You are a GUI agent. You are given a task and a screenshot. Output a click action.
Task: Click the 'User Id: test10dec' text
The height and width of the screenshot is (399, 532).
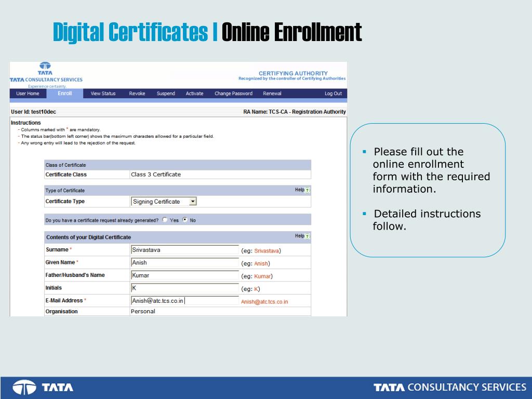(34, 112)
